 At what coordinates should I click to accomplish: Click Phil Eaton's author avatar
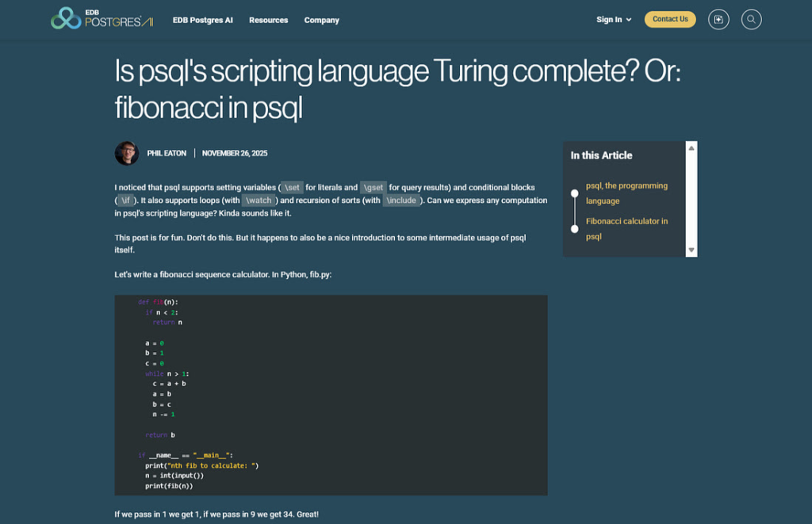[x=127, y=153]
